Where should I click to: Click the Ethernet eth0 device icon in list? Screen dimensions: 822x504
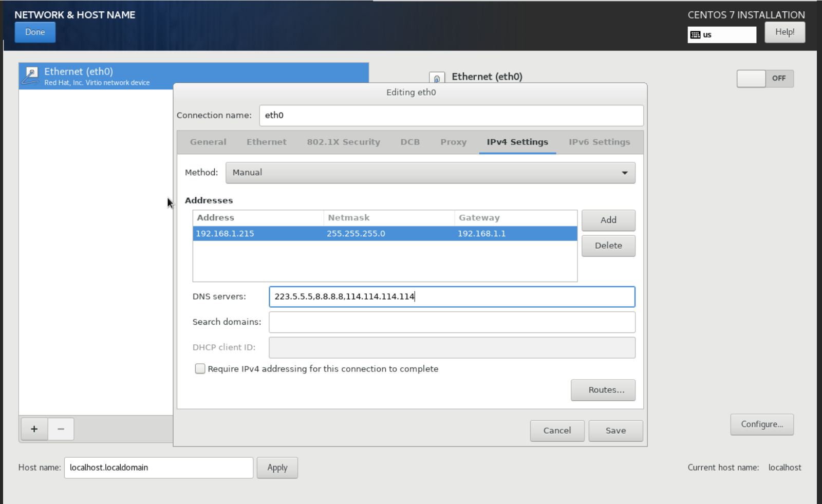(x=31, y=76)
